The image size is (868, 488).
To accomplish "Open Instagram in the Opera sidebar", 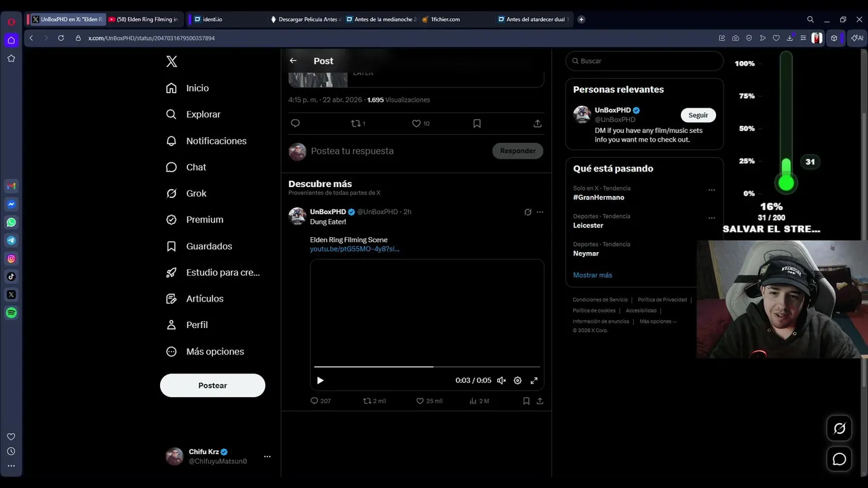I will (x=11, y=258).
